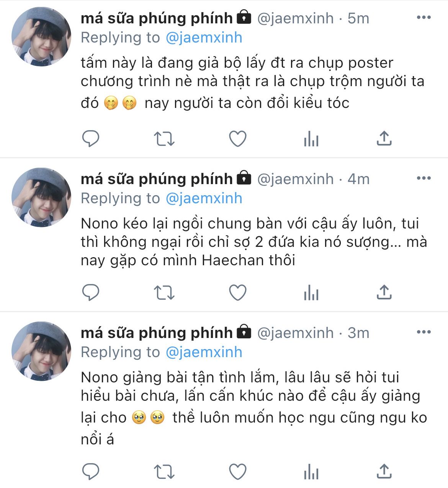Like the 3m tweet about Nono giảng bài

pos(237,472)
